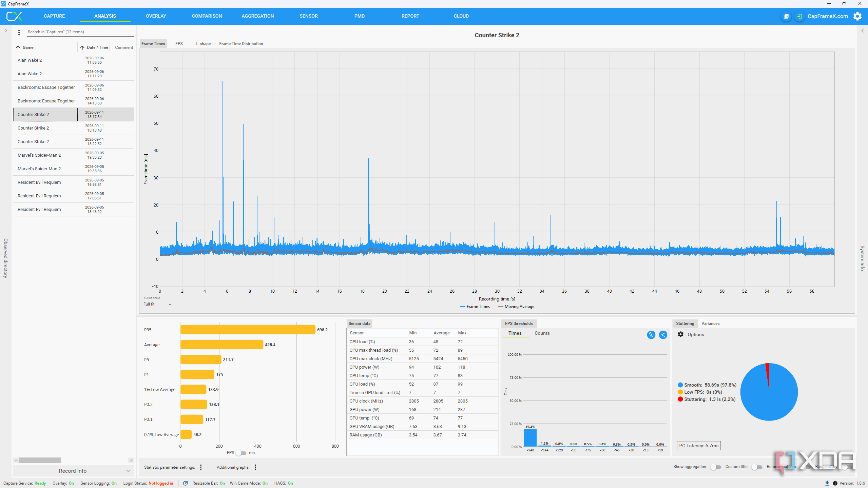Image resolution: width=868 pixels, height=488 pixels.
Task: Open the REPORT tab
Action: [x=410, y=16]
